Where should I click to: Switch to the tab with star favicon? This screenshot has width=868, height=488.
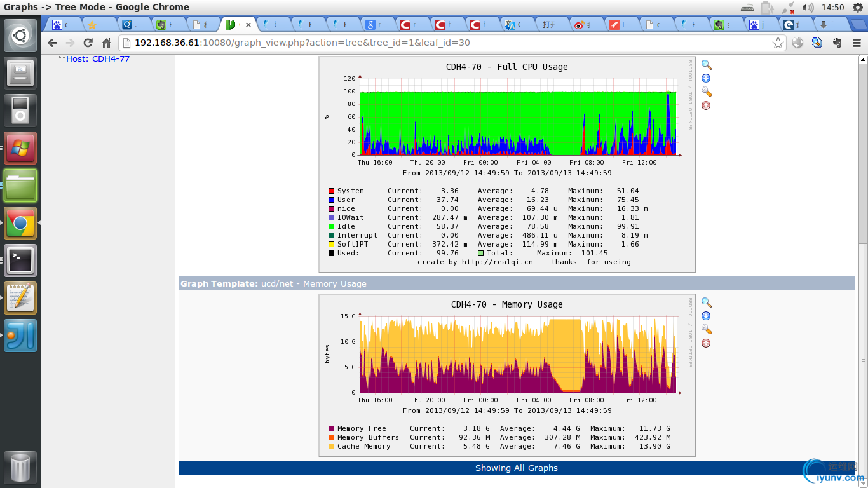98,25
